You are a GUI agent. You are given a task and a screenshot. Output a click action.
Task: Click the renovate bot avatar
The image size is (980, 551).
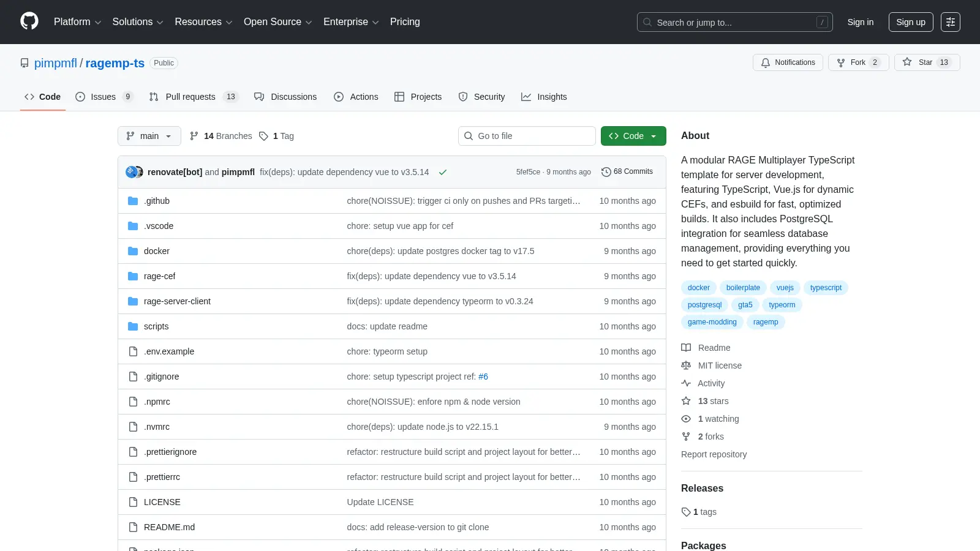tap(131, 172)
